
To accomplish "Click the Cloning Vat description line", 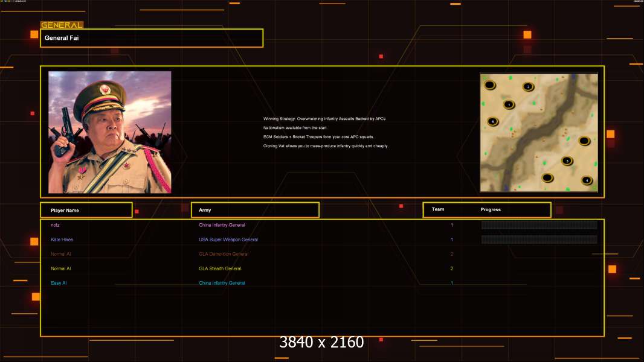I will tap(326, 146).
